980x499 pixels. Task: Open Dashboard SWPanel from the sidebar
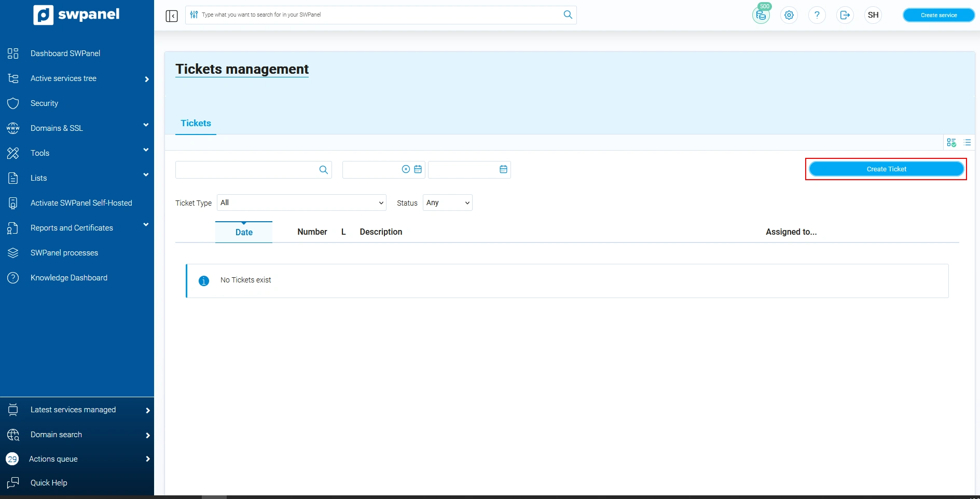click(65, 53)
